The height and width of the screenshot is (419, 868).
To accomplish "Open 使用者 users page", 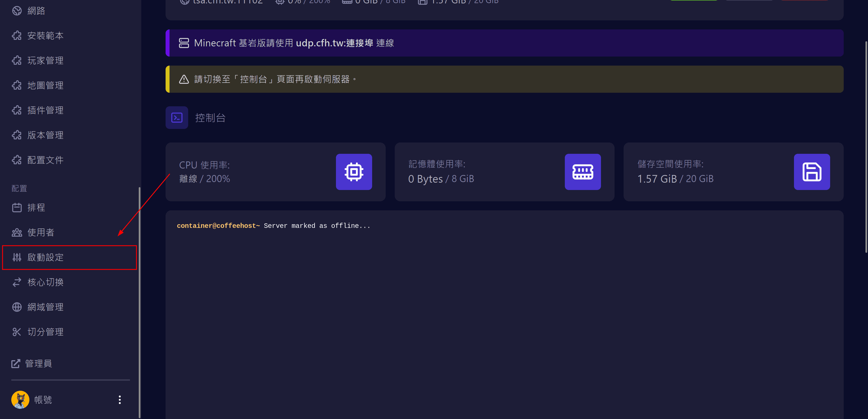I will (x=40, y=233).
